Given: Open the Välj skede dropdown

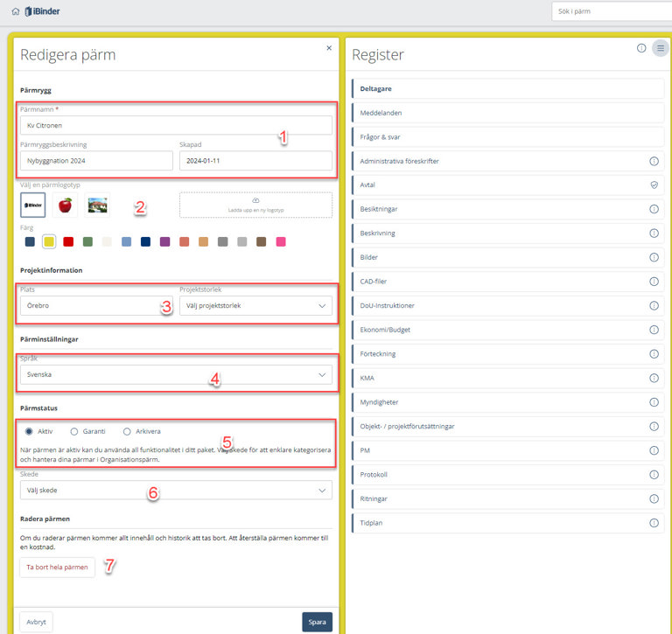Looking at the screenshot, I should (x=176, y=491).
